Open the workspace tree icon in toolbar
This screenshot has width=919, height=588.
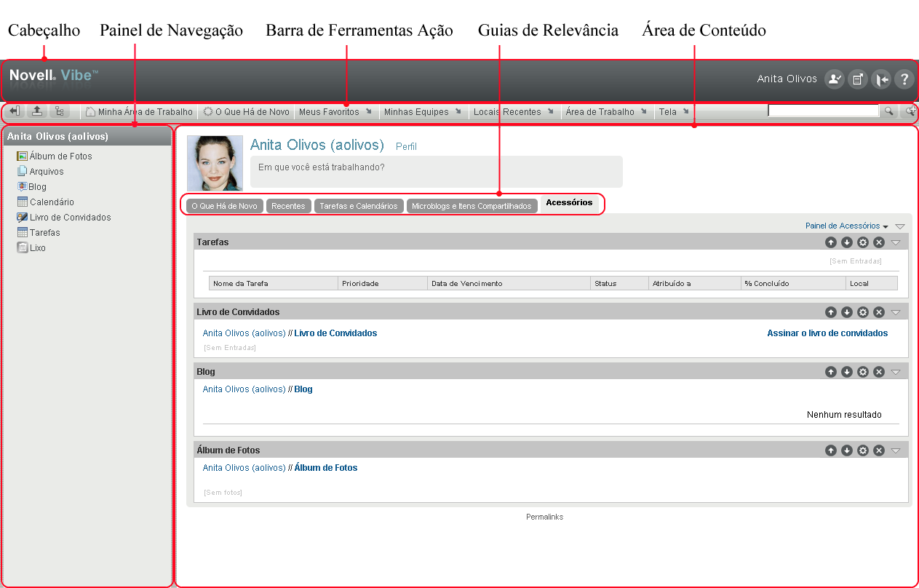(60, 111)
